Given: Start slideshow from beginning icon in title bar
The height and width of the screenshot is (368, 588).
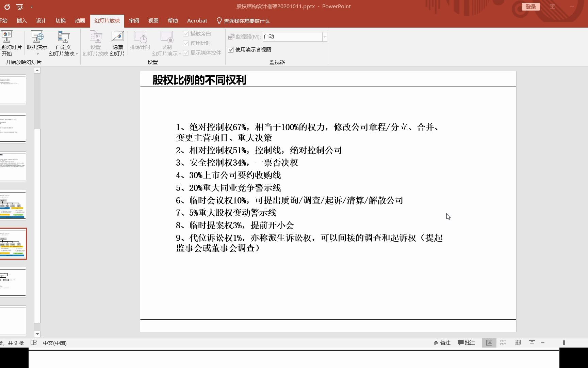Looking at the screenshot, I should pyautogui.click(x=20, y=6).
